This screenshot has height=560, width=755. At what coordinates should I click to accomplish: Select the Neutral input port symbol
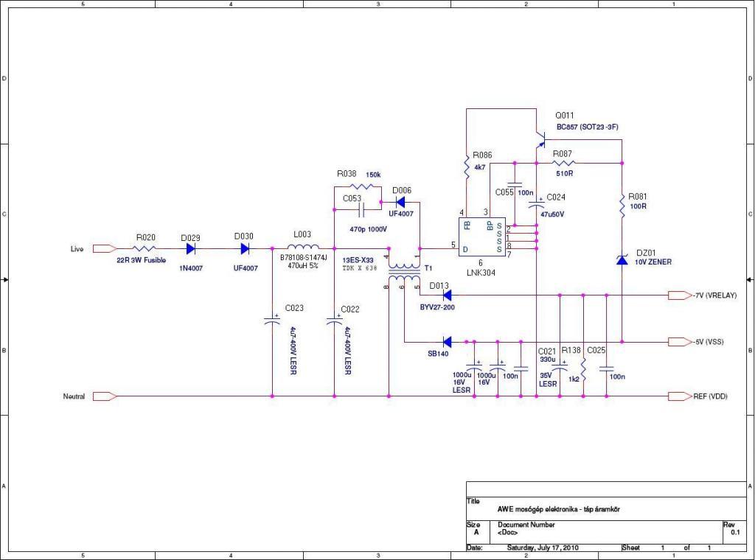[x=105, y=396]
